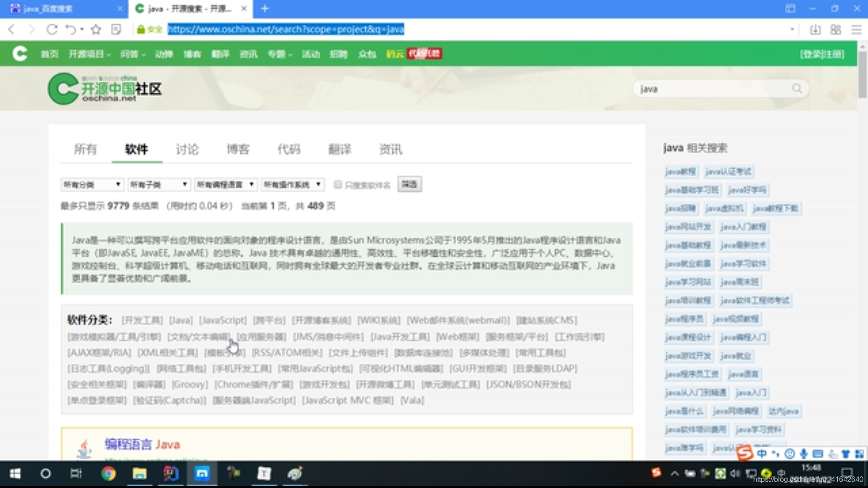Open the Sogou IME logo on floating toolbar
The image size is (868, 488).
click(x=745, y=453)
